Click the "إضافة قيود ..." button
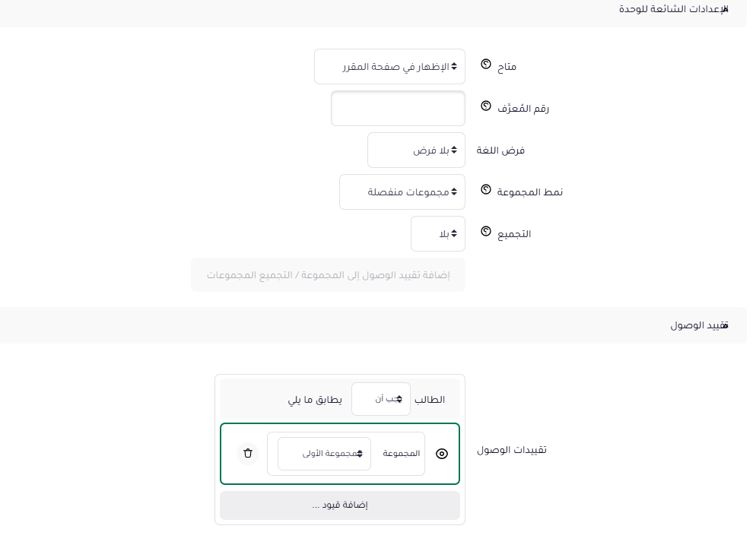 (340, 505)
